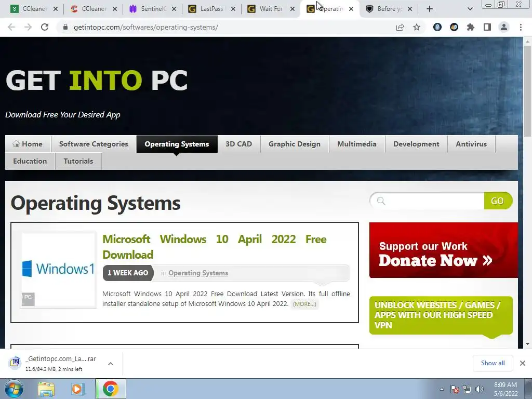The image size is (532, 399).
Task: Click the (MORE...) link in the excerpt
Action: [304, 303]
